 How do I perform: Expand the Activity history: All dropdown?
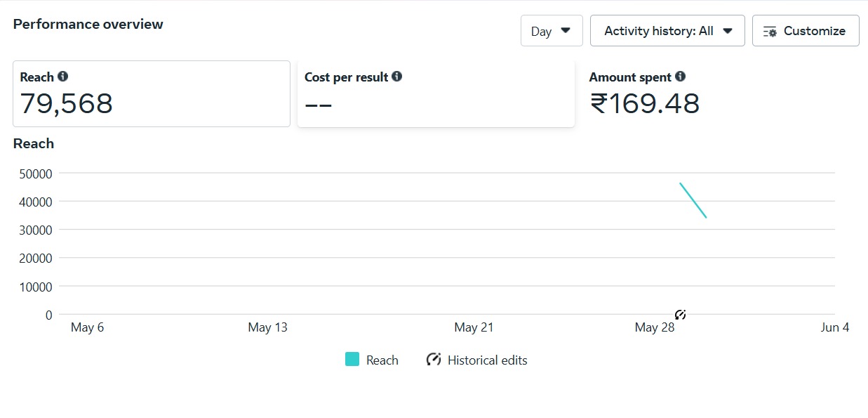667,31
